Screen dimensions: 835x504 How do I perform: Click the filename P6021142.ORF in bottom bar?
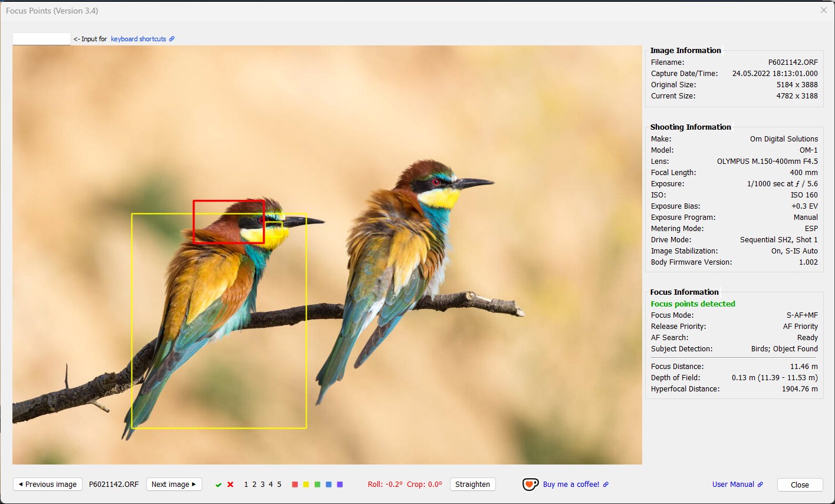114,485
